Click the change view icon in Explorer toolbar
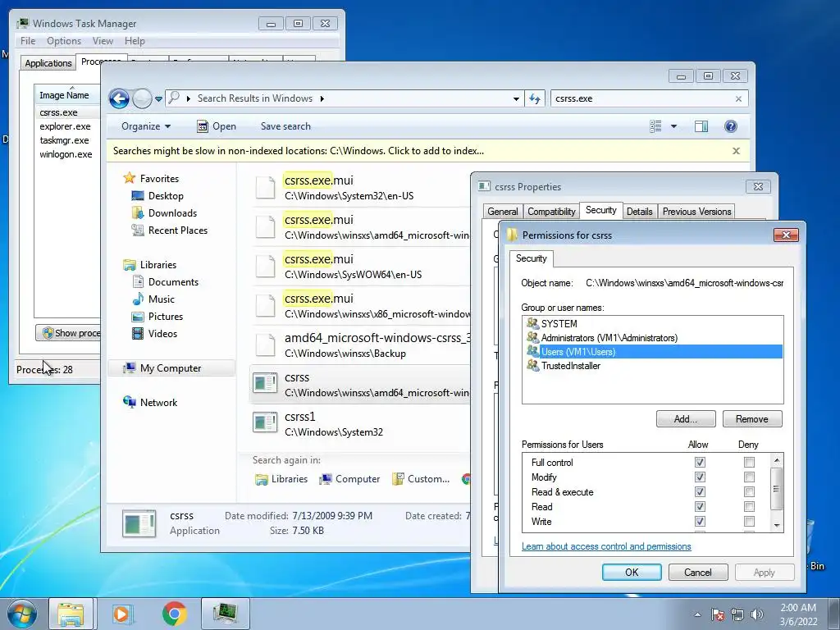Image resolution: width=840 pixels, height=630 pixels. (655, 126)
